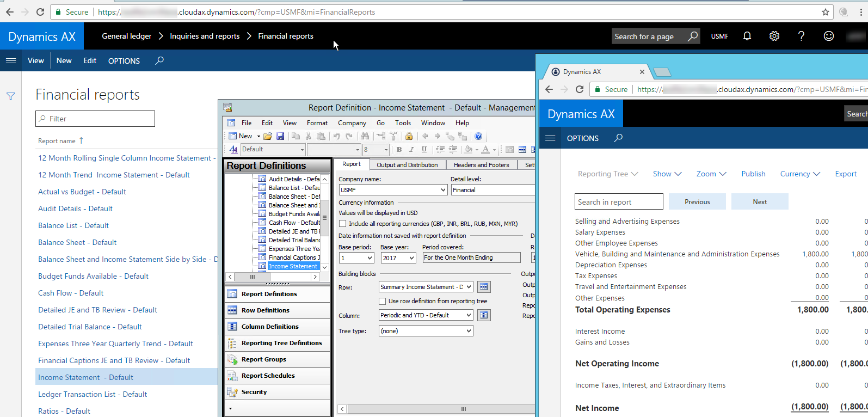Open the settings gear in the Dynamics AX header
This screenshot has height=417, width=868.
(x=774, y=36)
